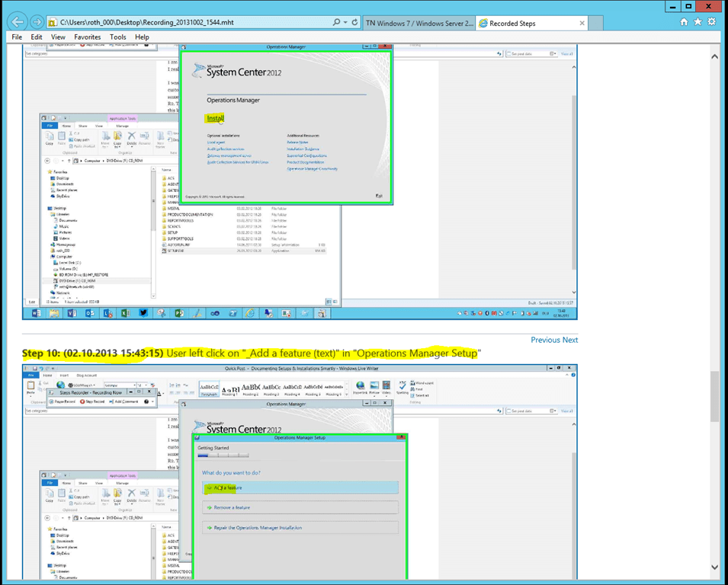Go back with the browser Back arrow
Image resolution: width=728 pixels, height=585 pixels.
pyautogui.click(x=18, y=22)
